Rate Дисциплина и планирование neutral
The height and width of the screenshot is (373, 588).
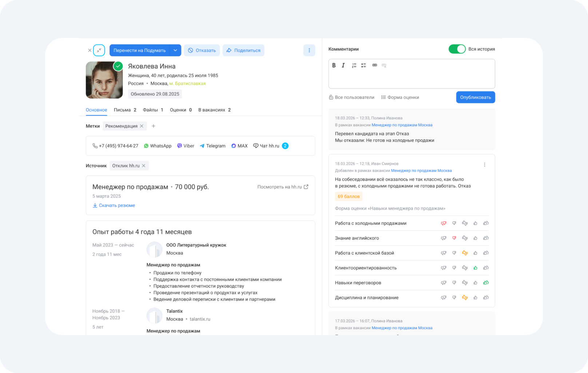tap(465, 298)
